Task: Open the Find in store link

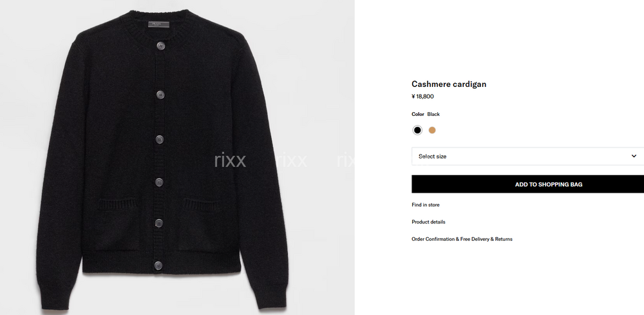Action: click(426, 205)
